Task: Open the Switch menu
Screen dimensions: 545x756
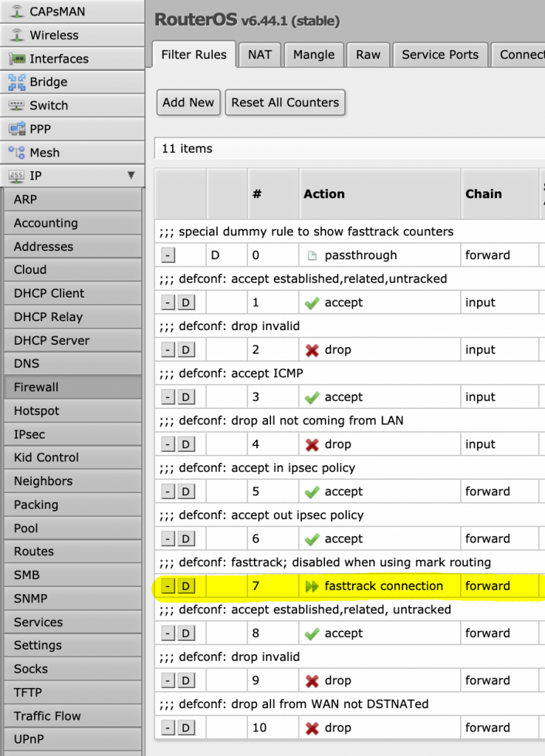Action: point(72,106)
